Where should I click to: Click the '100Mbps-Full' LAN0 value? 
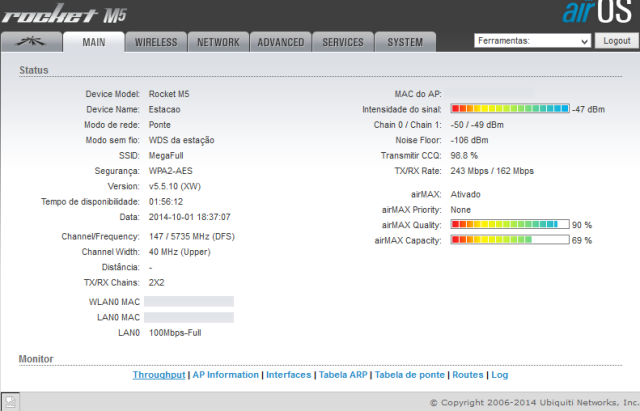click(175, 333)
